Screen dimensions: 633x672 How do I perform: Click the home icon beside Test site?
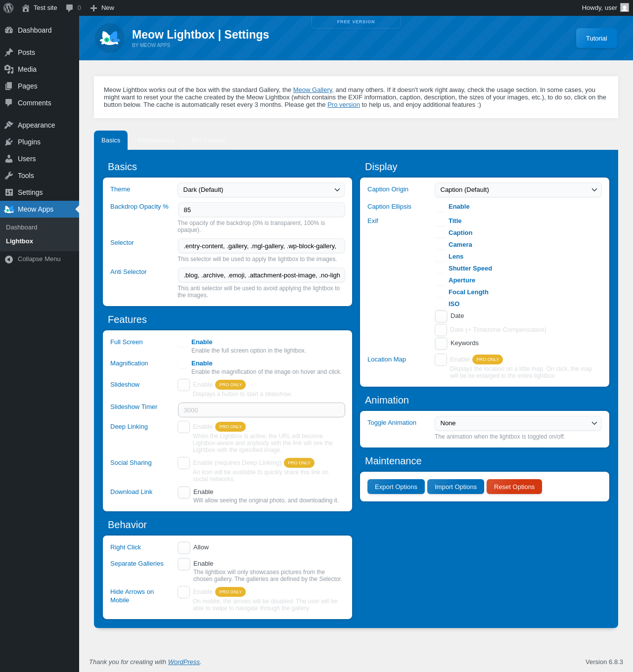(26, 8)
